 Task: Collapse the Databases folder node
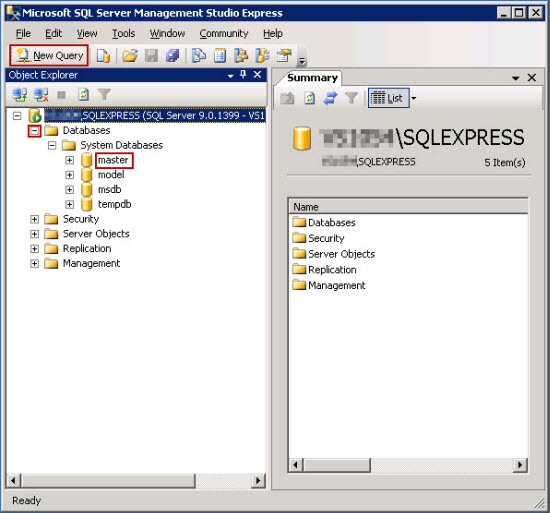pos(34,131)
